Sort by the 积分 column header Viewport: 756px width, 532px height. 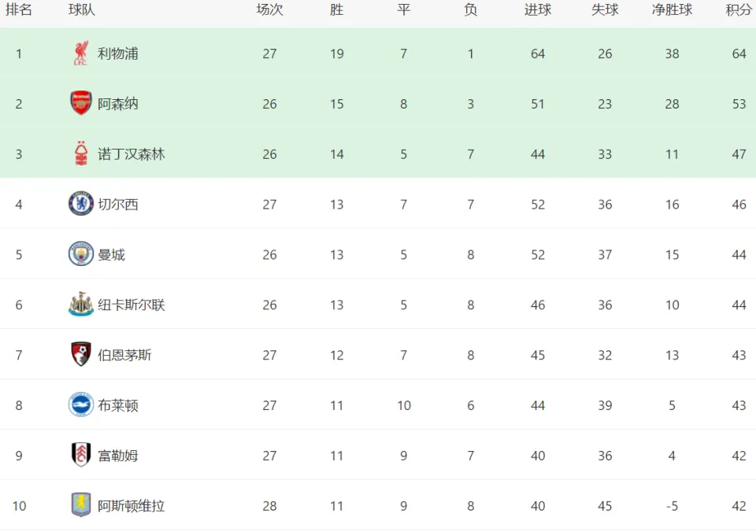[x=739, y=9]
